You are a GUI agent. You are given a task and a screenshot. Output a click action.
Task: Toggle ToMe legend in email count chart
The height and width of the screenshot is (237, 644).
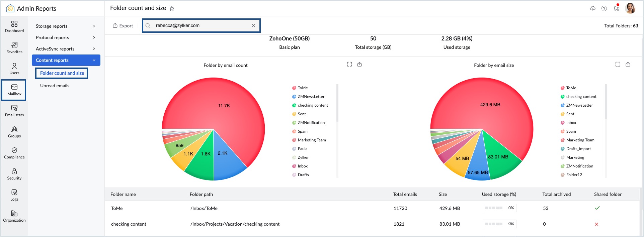pos(303,88)
